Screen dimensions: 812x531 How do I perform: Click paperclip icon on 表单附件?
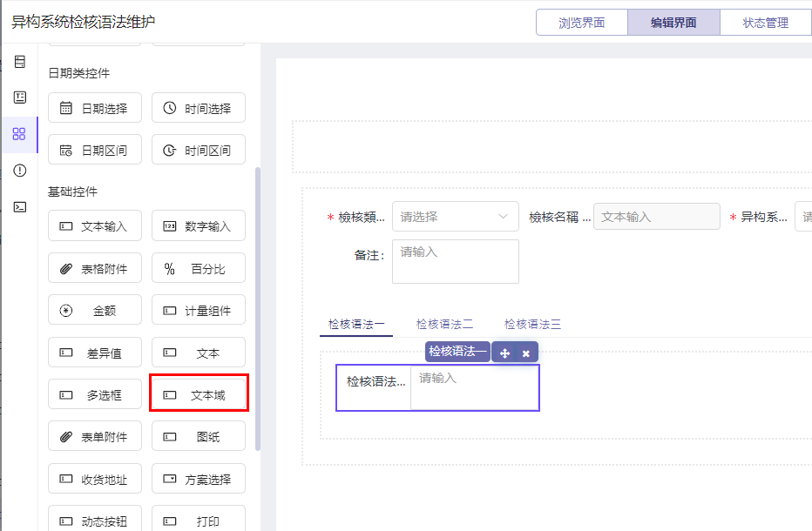[65, 437]
